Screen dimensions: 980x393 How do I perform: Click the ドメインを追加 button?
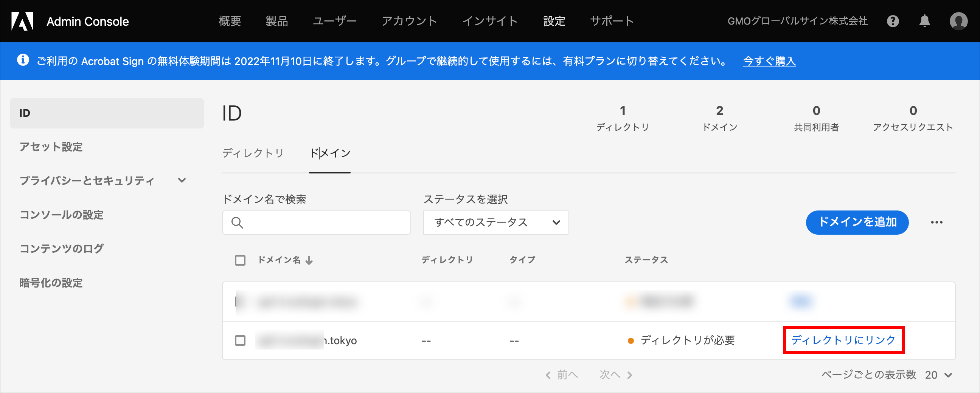pyautogui.click(x=857, y=222)
